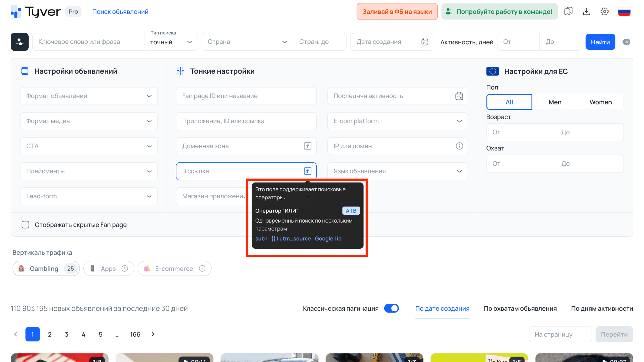Enable 'Отображать скрытые Fan page' checkbox
The width and height of the screenshot is (644, 362).
click(x=25, y=224)
